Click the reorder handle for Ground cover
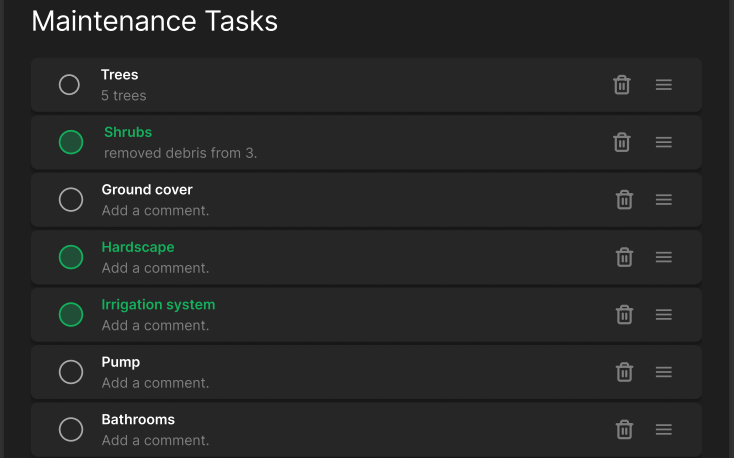 [664, 199]
